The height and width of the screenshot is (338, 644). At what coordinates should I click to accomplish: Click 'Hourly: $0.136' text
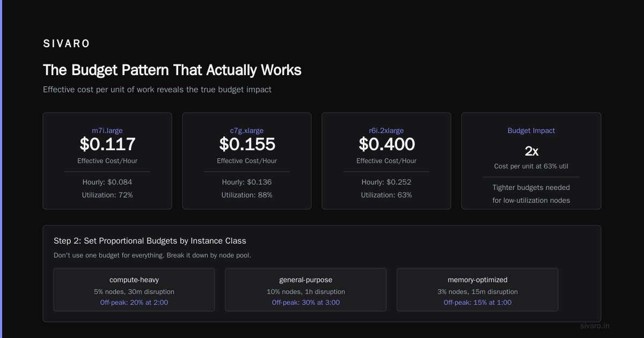point(247,182)
